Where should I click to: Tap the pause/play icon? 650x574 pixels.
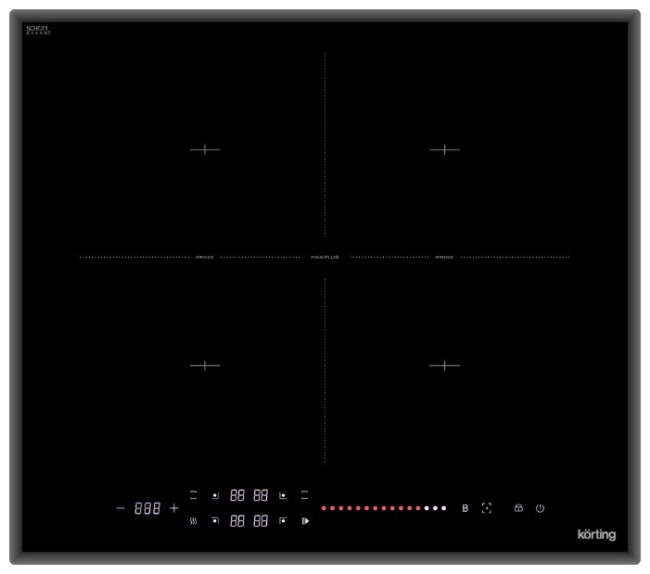306,521
